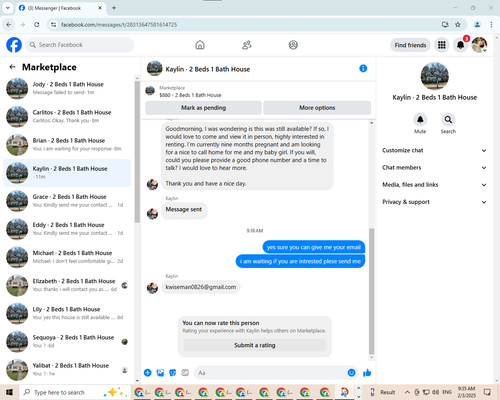Expand Customize chat section
This screenshot has width=500, height=400.
[x=434, y=150]
